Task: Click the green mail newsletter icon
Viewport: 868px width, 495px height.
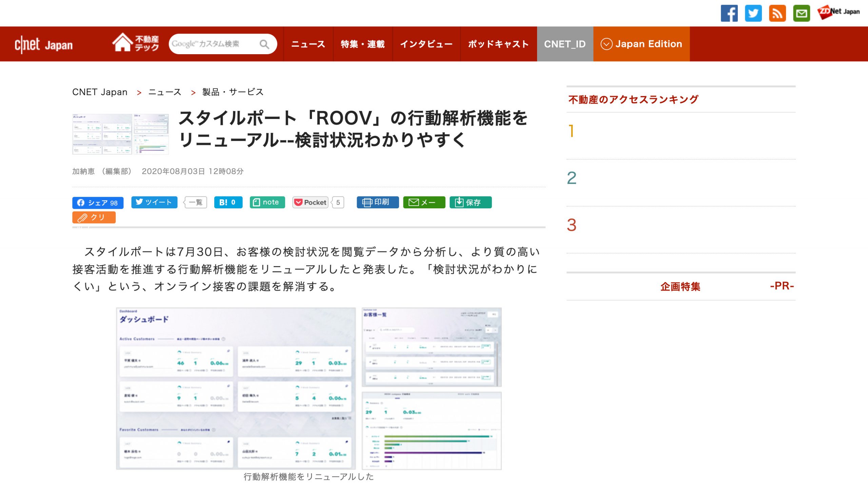Action: [801, 13]
